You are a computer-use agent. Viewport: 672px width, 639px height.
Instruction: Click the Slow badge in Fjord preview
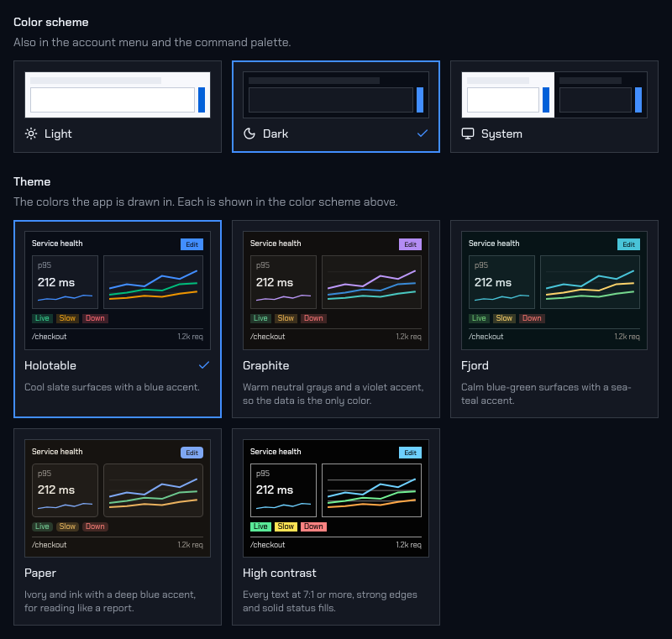tap(504, 318)
